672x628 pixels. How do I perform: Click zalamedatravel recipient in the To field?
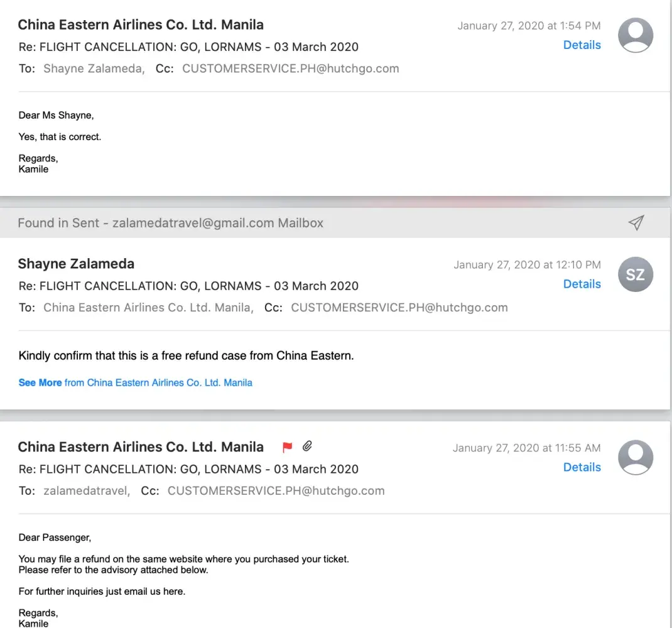point(86,491)
